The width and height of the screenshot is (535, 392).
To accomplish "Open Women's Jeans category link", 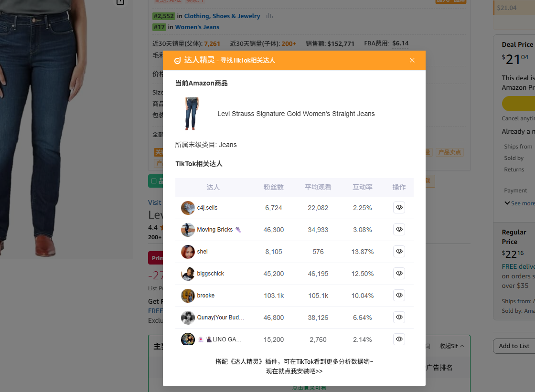I will tap(197, 27).
